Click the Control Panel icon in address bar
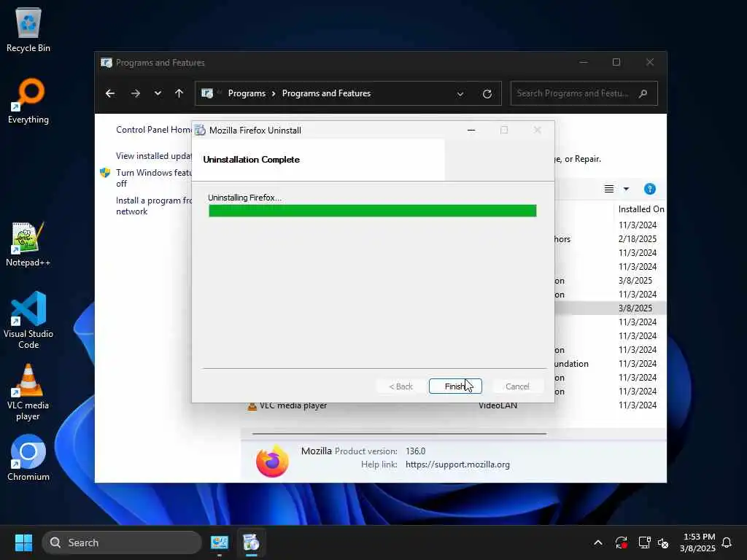This screenshot has width=747, height=560. point(207,93)
